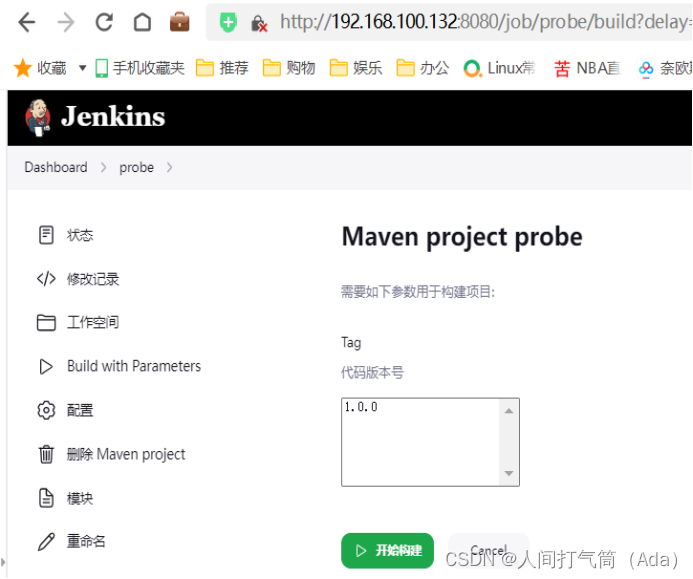The height and width of the screenshot is (579, 693).
Task: Click the brown briefcase toolbar icon
Action: tap(180, 22)
